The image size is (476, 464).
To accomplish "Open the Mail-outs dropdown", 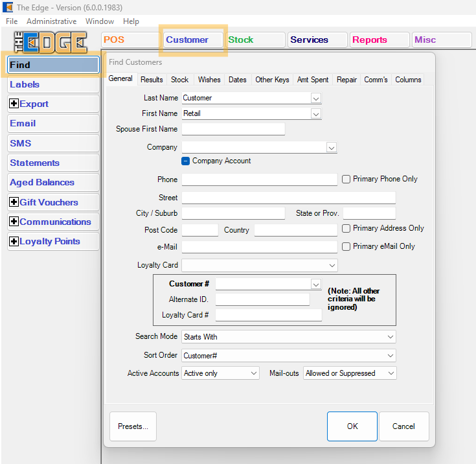I will (x=350, y=373).
